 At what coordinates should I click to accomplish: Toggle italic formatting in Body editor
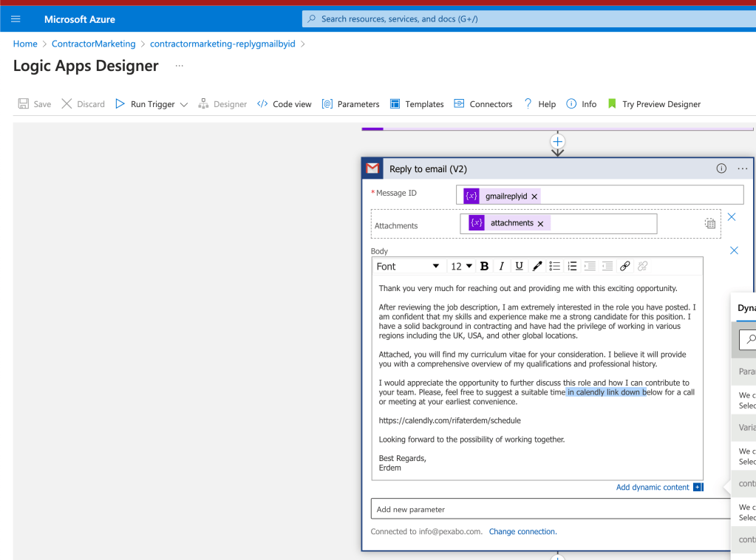coord(502,266)
